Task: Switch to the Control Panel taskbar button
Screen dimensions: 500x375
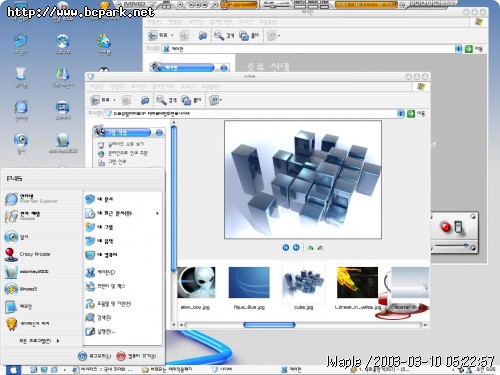Action: pos(292,370)
